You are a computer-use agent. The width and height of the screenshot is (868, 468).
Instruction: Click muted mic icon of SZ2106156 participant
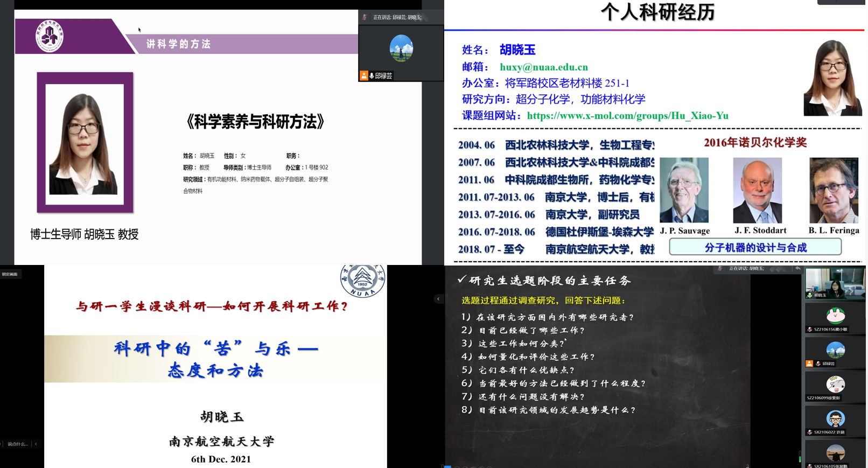(809, 329)
